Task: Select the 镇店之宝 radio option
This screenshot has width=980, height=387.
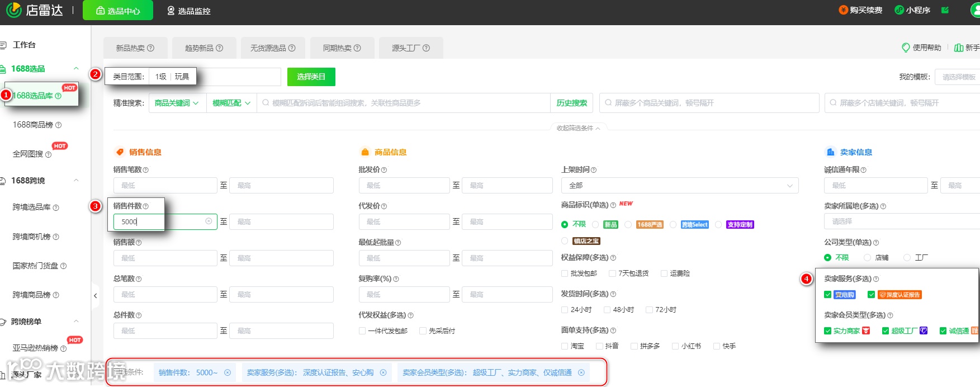Action: [565, 241]
